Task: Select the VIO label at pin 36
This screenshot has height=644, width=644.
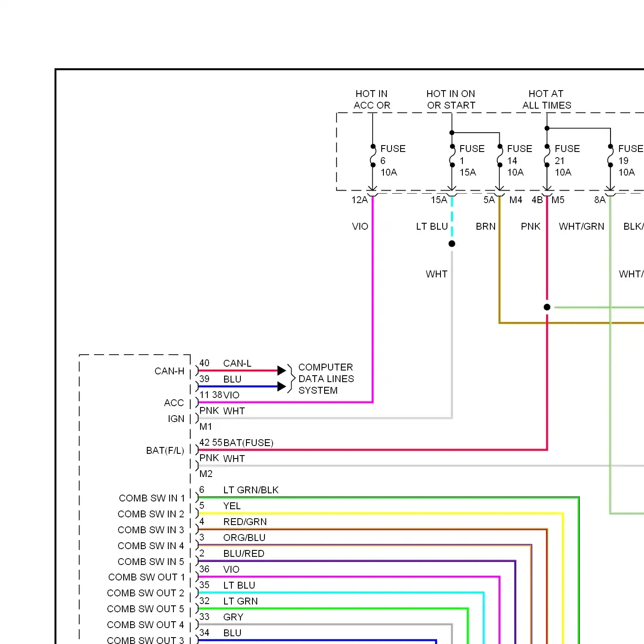Action: (231, 570)
